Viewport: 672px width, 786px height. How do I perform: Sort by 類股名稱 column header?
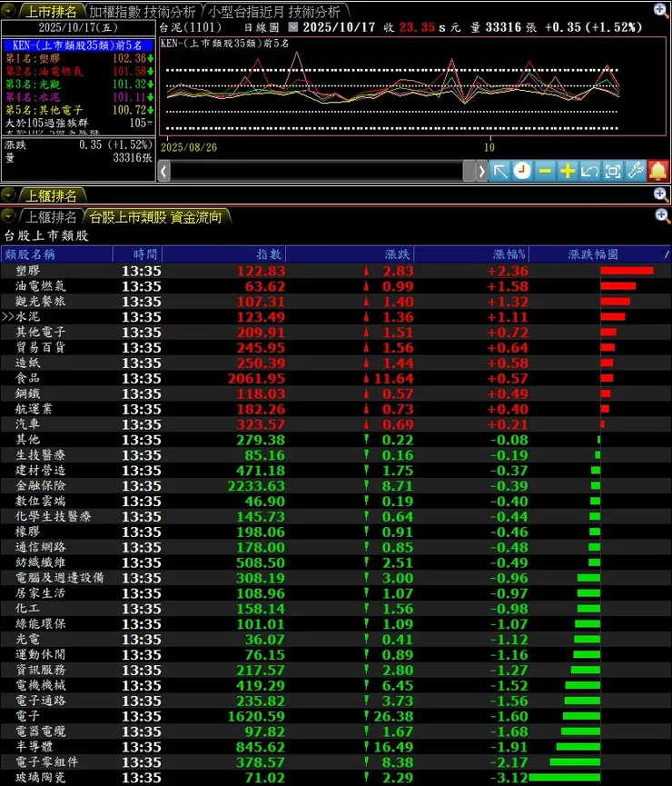(x=56, y=254)
